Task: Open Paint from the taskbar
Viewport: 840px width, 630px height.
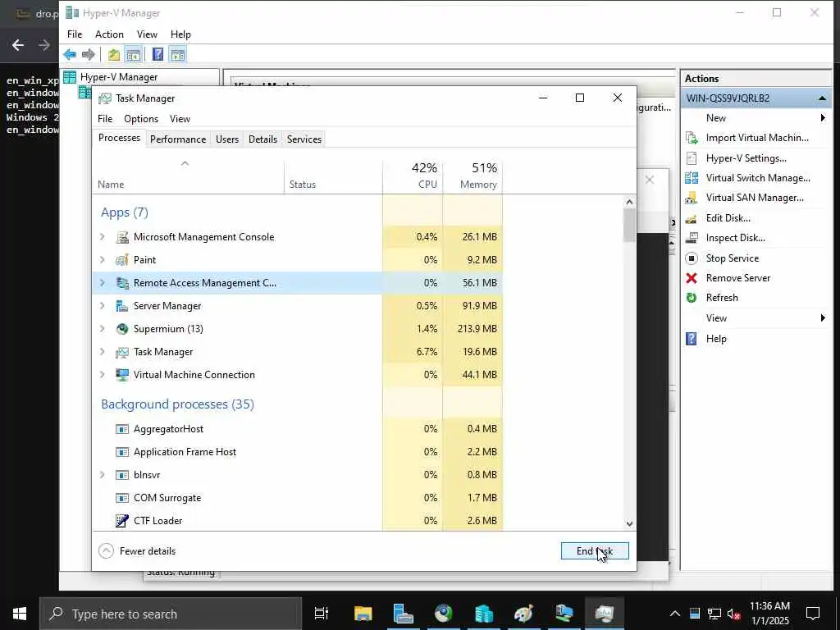Action: pyautogui.click(x=523, y=614)
